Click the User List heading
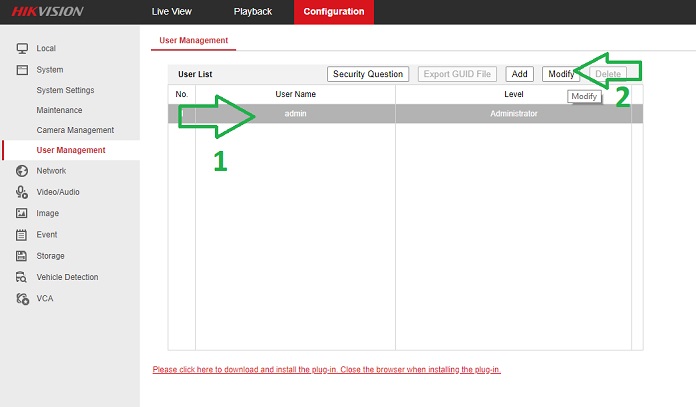 tap(195, 74)
